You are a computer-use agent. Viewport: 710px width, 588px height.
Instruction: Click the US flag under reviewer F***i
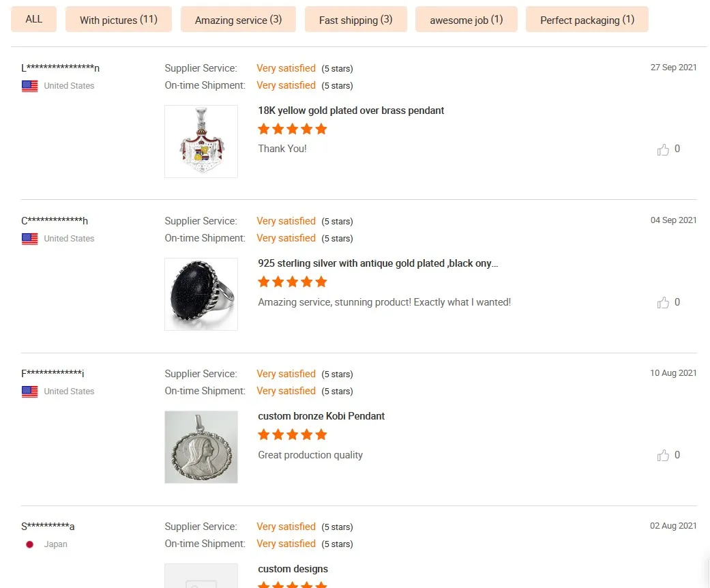coord(30,392)
